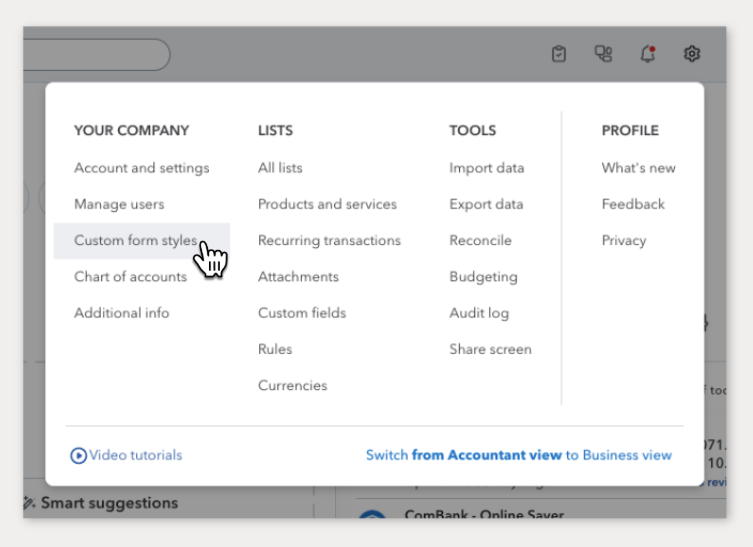The height and width of the screenshot is (547, 753).
Task: Switch from Accountant view to Business view
Action: click(518, 455)
